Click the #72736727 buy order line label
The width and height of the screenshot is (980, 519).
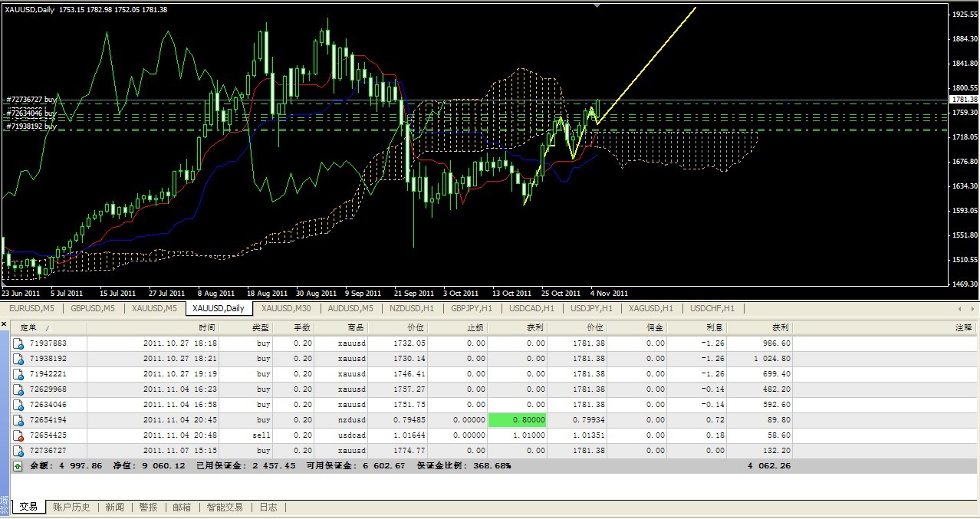pos(31,100)
